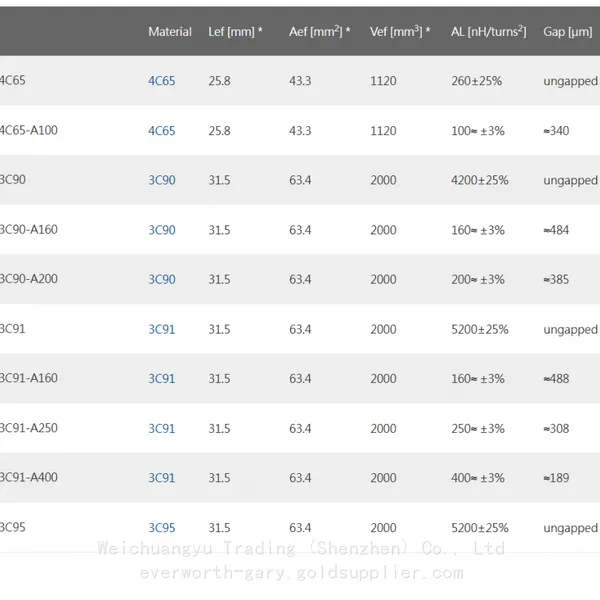
Task: Select the Lef [mm] column header
Action: 235,31
